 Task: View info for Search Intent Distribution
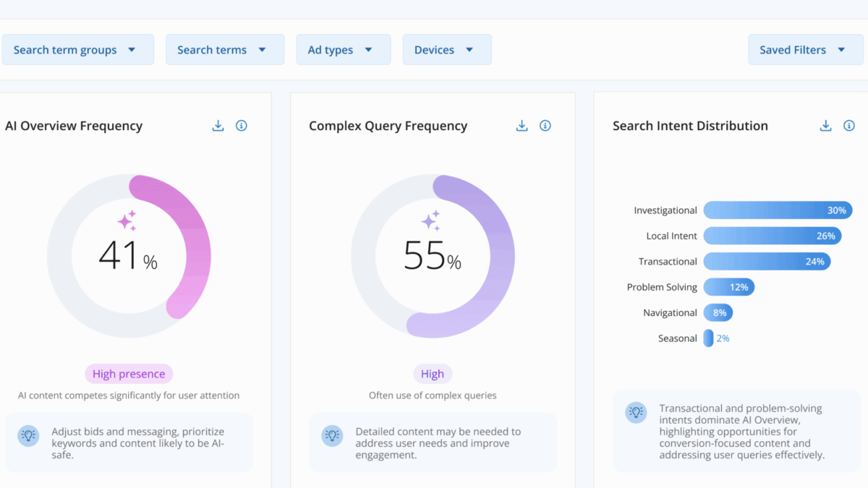849,126
